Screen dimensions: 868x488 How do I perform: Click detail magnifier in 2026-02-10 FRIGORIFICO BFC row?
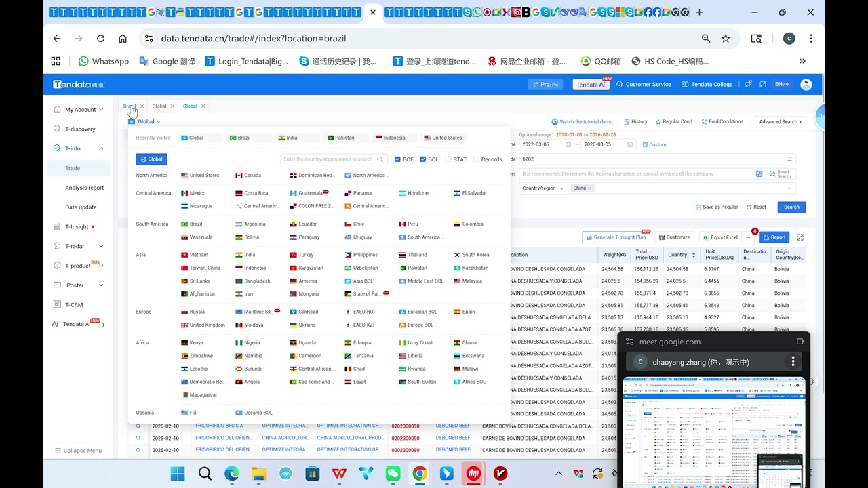click(138, 426)
